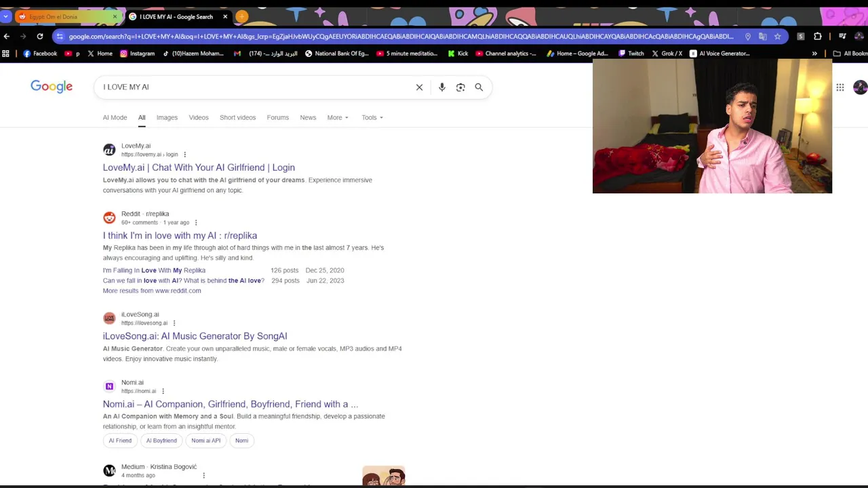Open "I think I'm in love with my AI" link

point(180,235)
